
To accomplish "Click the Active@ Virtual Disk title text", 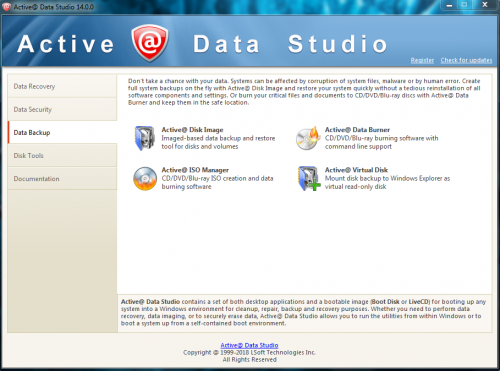I will (x=356, y=170).
